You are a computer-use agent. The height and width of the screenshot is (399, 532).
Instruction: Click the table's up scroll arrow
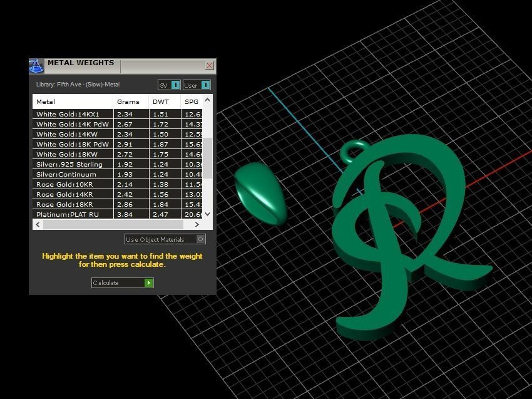coord(208,100)
